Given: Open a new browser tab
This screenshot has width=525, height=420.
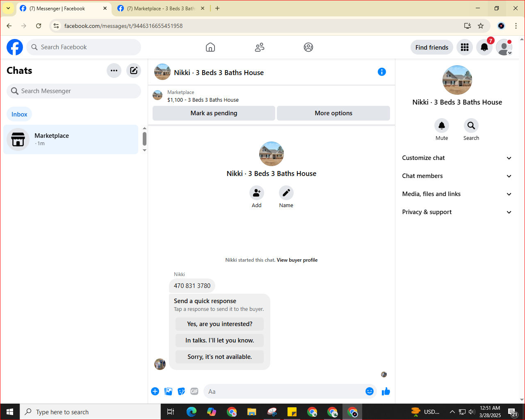Looking at the screenshot, I should point(217,8).
